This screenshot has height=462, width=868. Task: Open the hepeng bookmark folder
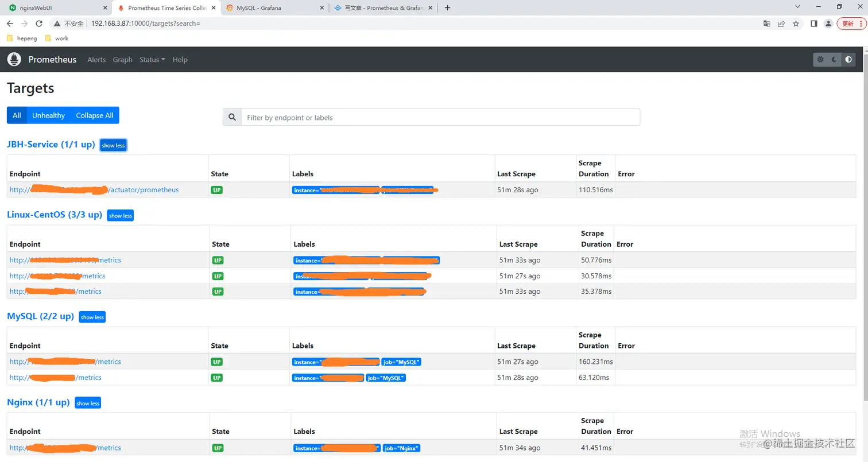22,38
